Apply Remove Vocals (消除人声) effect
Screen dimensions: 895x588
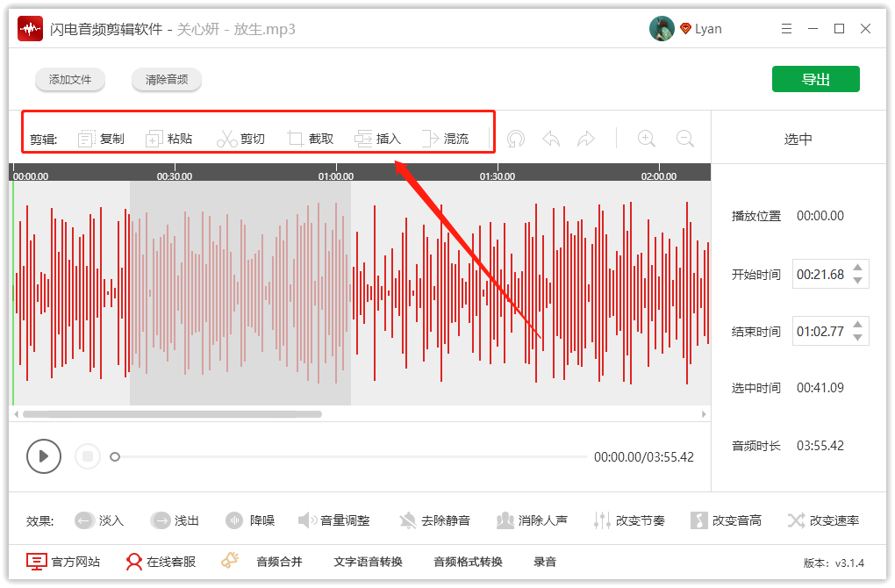(532, 520)
